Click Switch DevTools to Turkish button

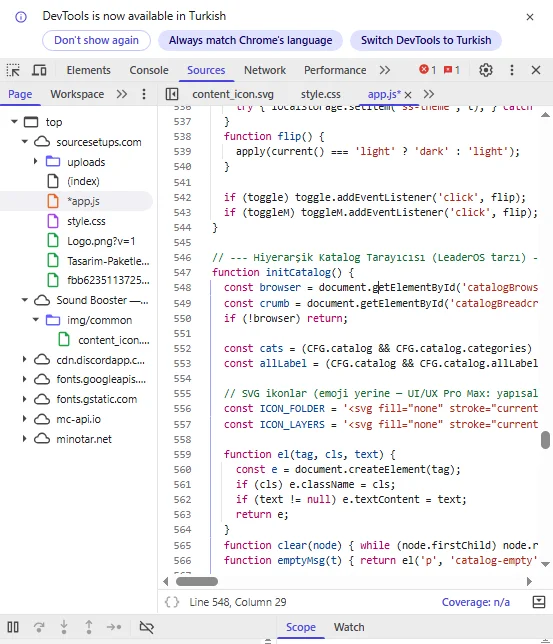coord(426,40)
